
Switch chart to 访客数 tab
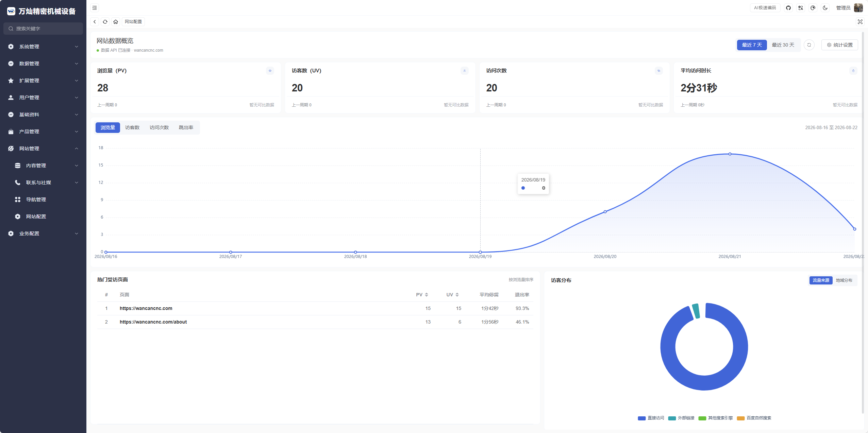[132, 127]
